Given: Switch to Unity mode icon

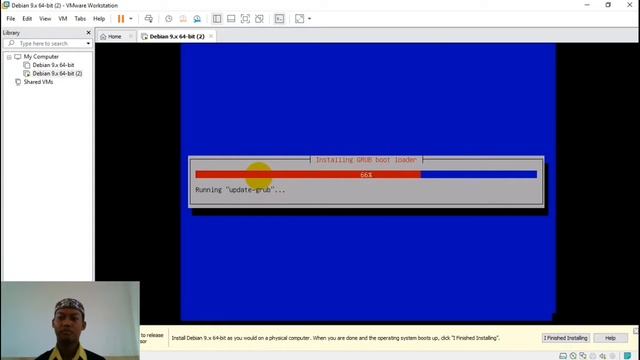Looking at the screenshot, I should coord(259,19).
